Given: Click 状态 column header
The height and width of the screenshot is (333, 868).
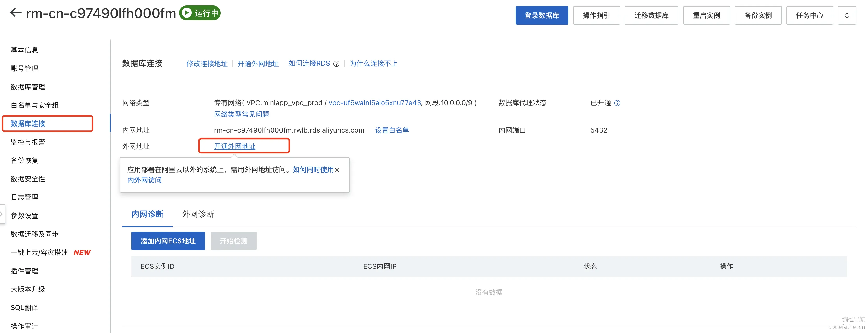Looking at the screenshot, I should [590, 266].
